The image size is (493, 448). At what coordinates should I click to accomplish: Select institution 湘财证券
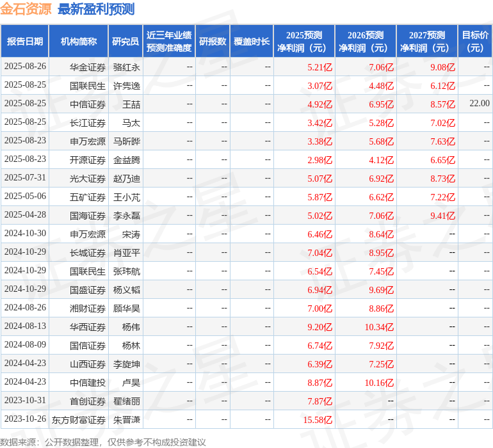tap(88, 308)
